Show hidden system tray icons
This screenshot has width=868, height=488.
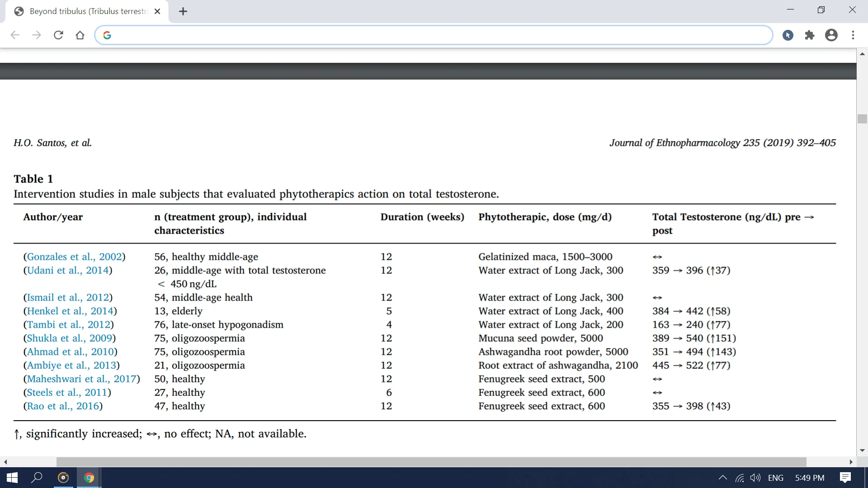723,478
